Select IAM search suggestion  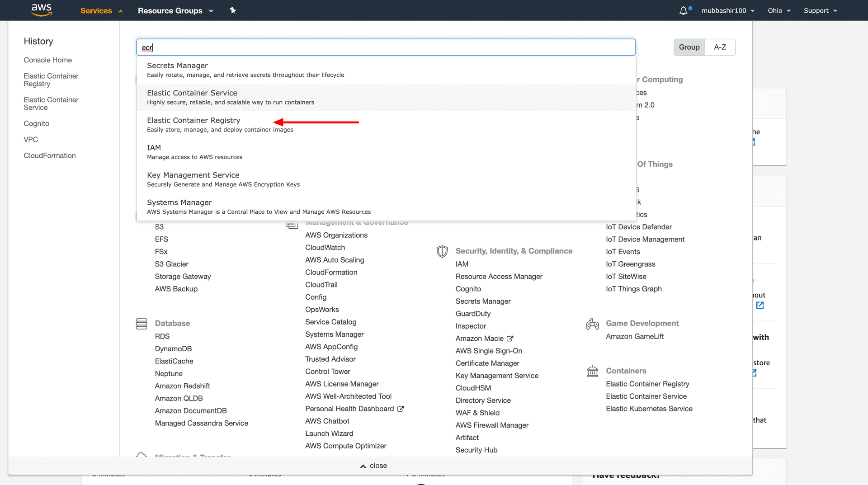(386, 152)
